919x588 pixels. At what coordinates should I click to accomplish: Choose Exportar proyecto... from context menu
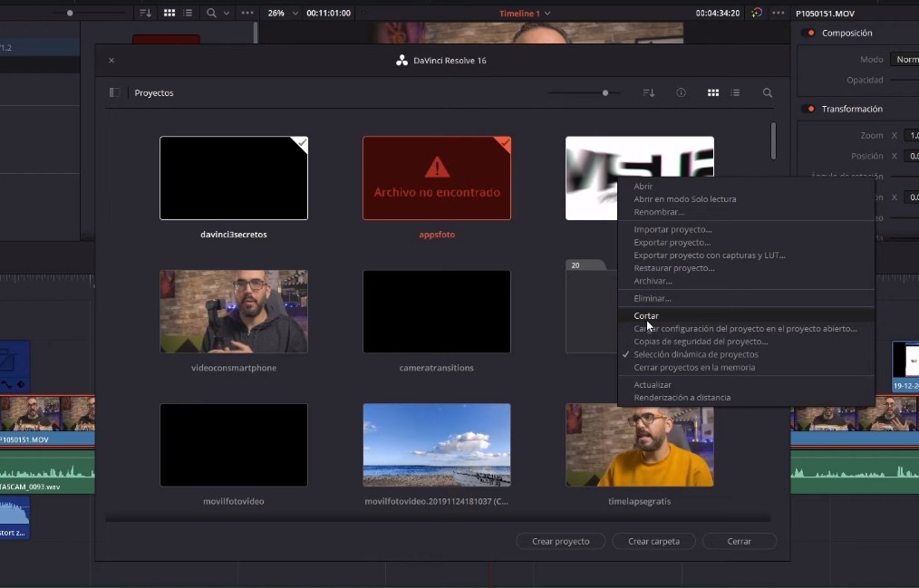pos(672,243)
